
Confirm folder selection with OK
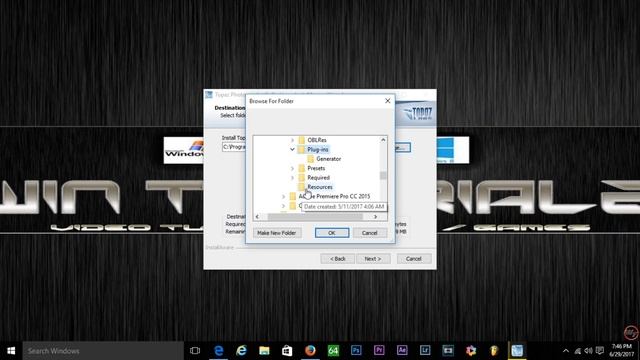pos(332,233)
